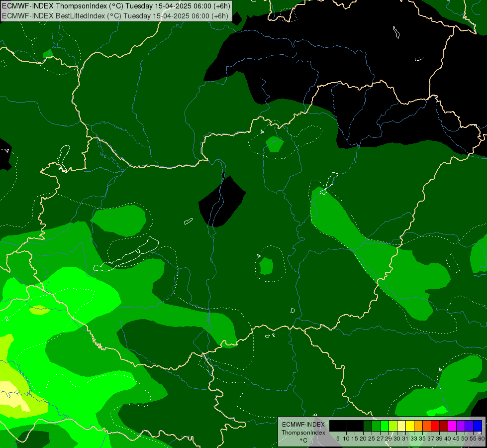Pick the bright red 37-39 legend swatch

pos(435,426)
